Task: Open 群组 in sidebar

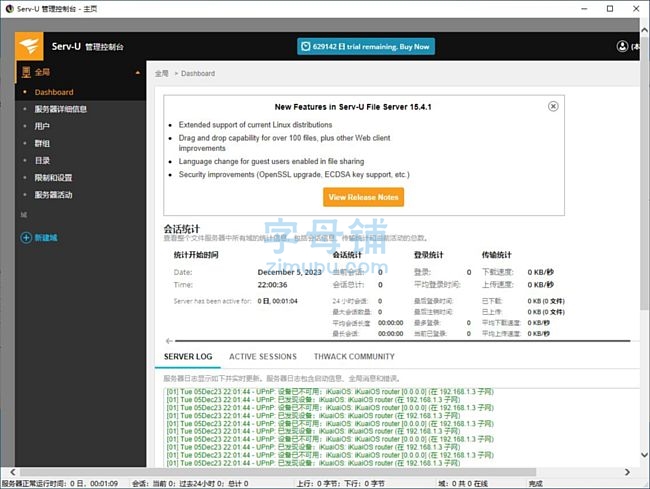Action: click(x=42, y=143)
